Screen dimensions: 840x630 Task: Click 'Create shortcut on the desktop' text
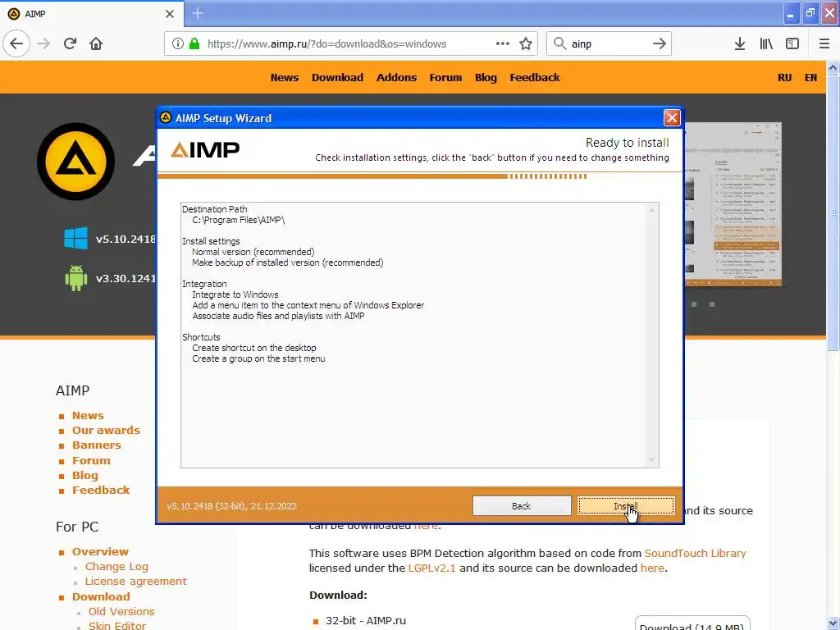254,348
